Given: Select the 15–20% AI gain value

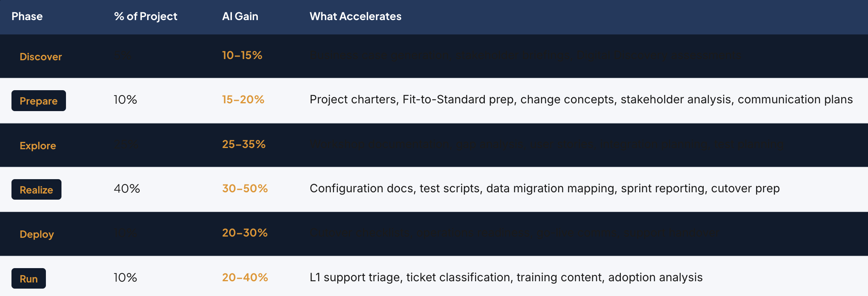Looking at the screenshot, I should pos(243,100).
